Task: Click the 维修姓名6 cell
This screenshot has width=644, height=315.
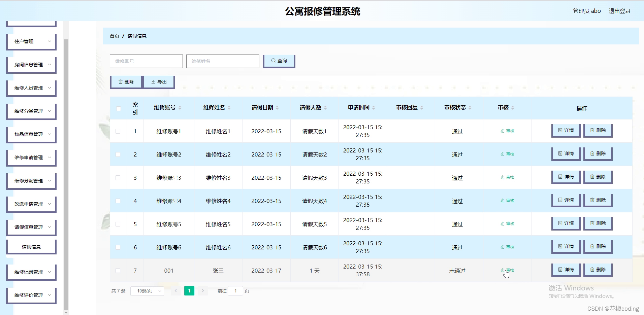Action: pyautogui.click(x=218, y=247)
